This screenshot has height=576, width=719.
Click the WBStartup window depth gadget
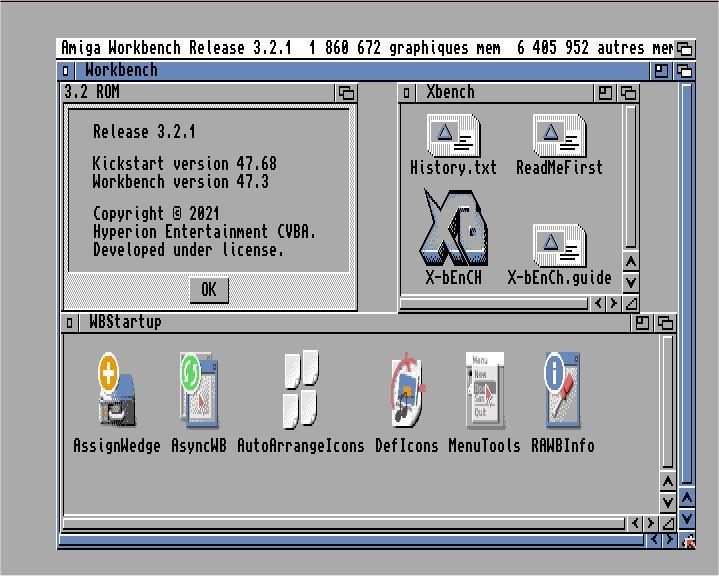(x=665, y=323)
